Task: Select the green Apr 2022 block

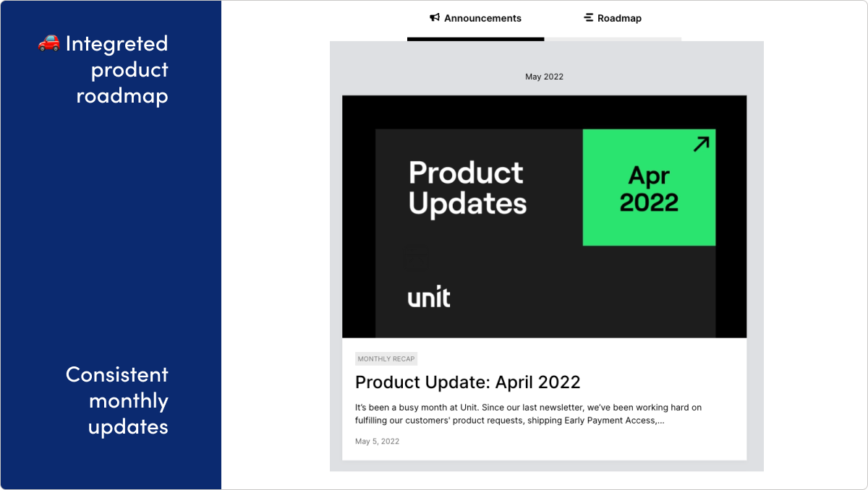Action: [648, 186]
